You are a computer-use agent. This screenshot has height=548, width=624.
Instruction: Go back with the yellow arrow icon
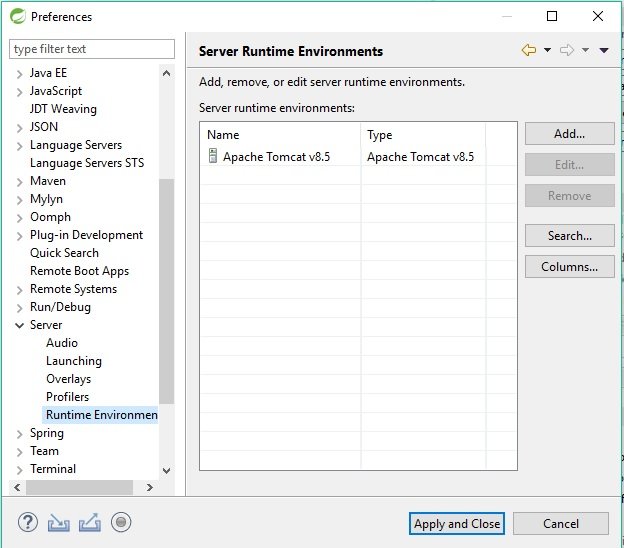(x=529, y=50)
